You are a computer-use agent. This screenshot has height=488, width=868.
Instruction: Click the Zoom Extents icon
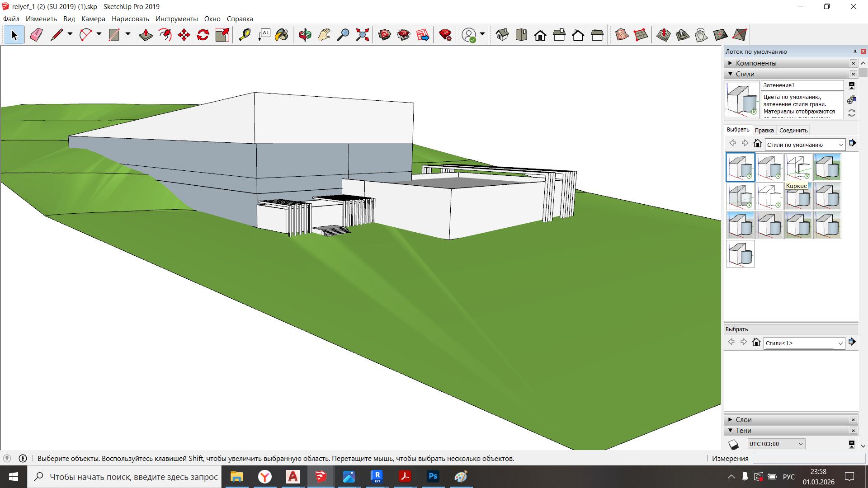click(362, 35)
